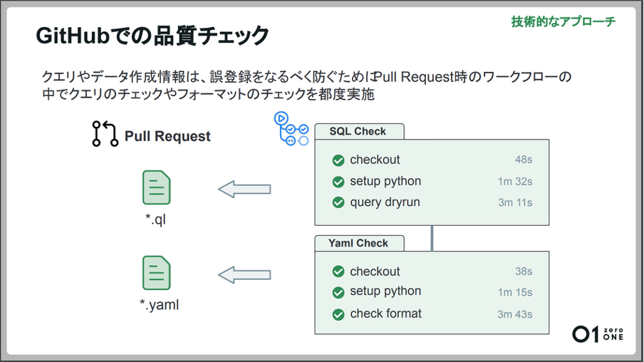Click the green check beside query dryrun
This screenshot has height=362, width=644.
point(338,202)
